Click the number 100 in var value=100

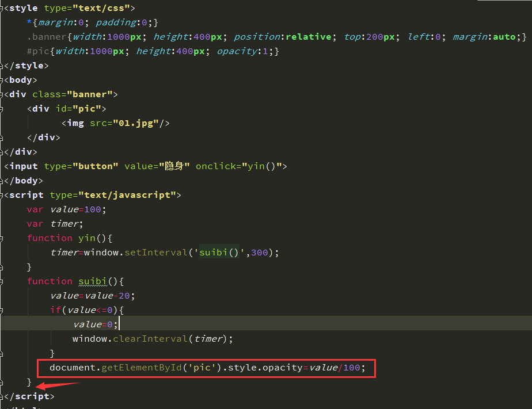(93, 210)
